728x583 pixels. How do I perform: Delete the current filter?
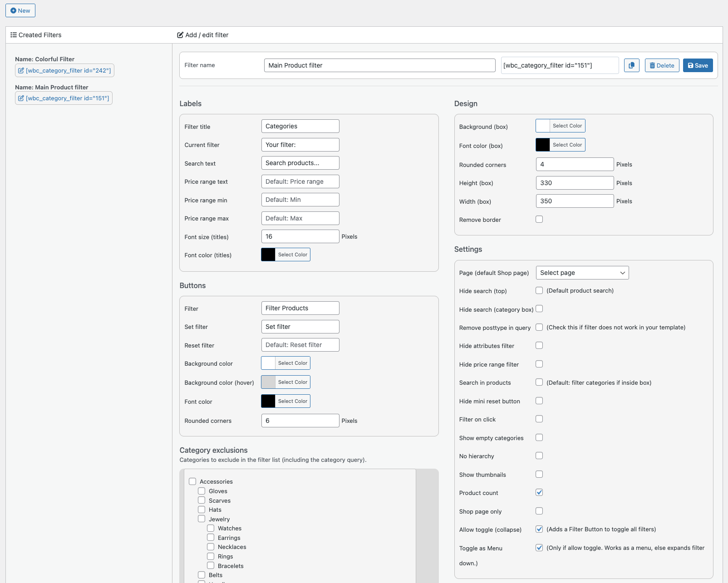coord(662,65)
